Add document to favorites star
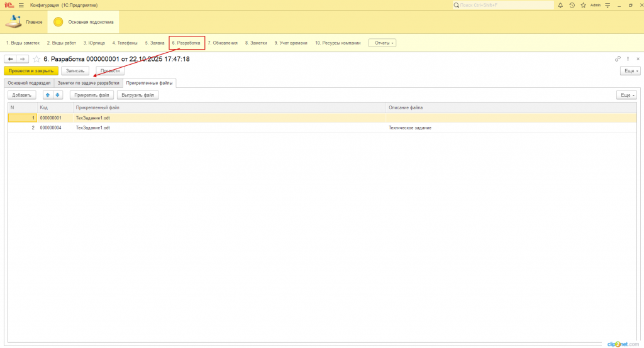The image size is (644, 348). pos(36,59)
